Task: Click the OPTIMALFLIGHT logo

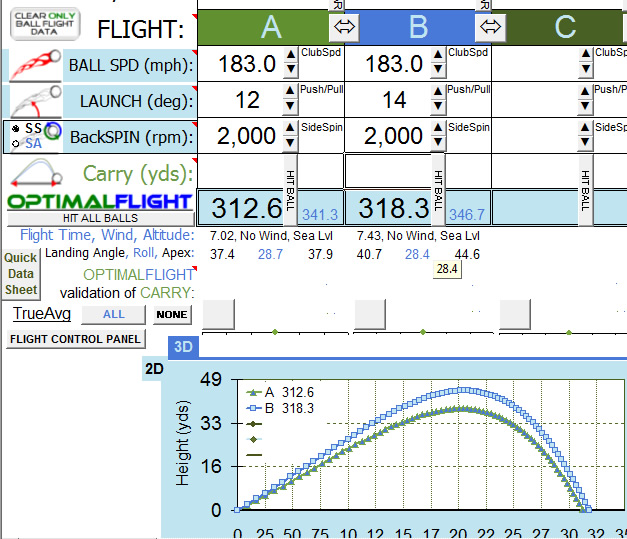Action: pyautogui.click(x=100, y=202)
